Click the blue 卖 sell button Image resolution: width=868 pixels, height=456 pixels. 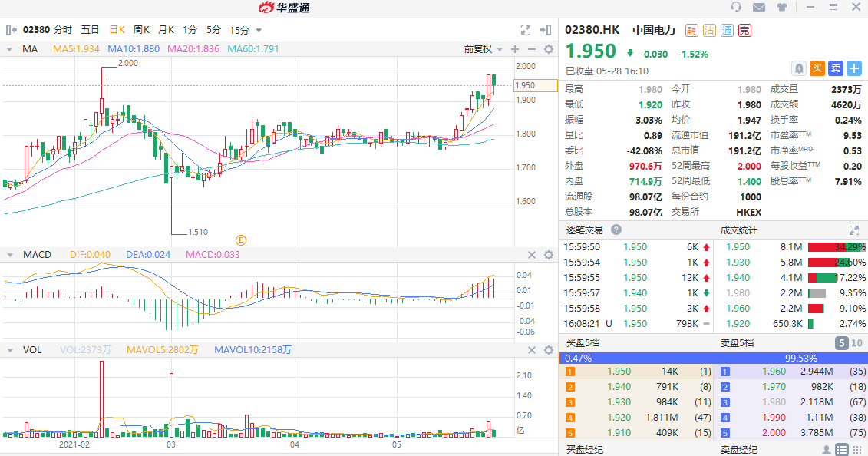click(836, 68)
